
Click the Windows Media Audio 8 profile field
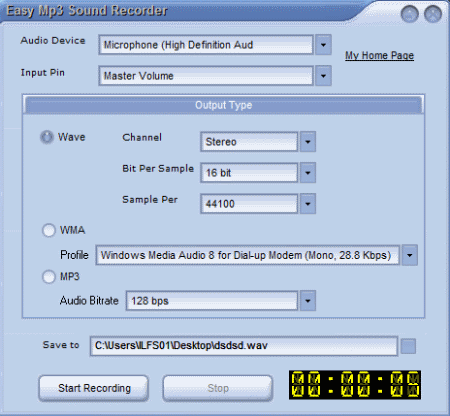(x=248, y=255)
